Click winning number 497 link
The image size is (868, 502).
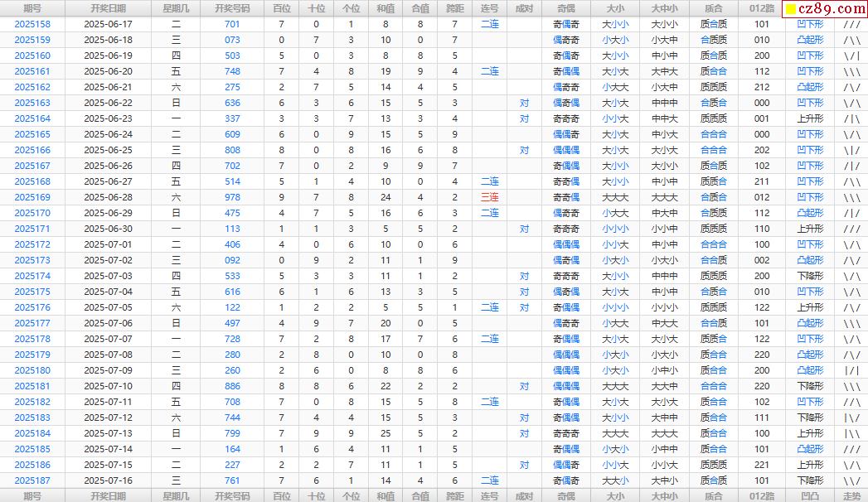pos(232,323)
